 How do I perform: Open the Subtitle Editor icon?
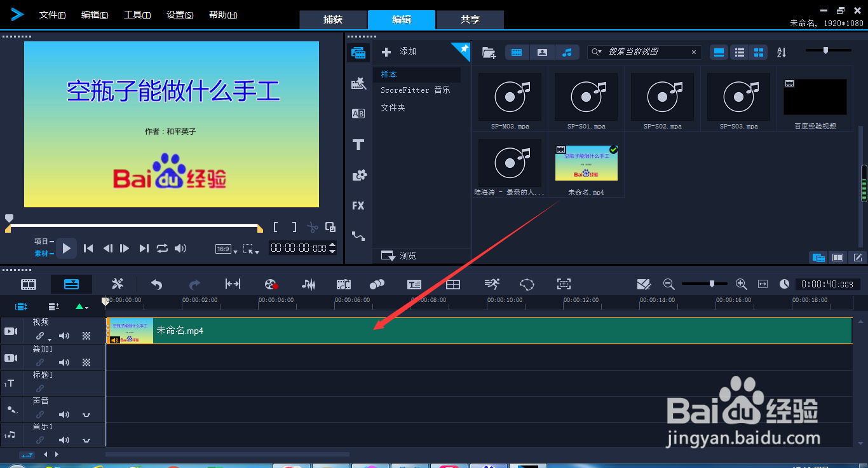coord(414,284)
